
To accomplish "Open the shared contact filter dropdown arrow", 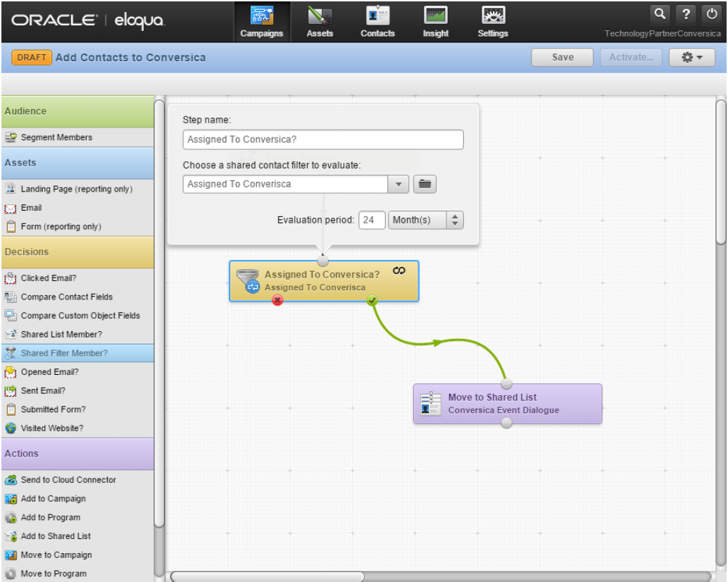I will point(398,184).
